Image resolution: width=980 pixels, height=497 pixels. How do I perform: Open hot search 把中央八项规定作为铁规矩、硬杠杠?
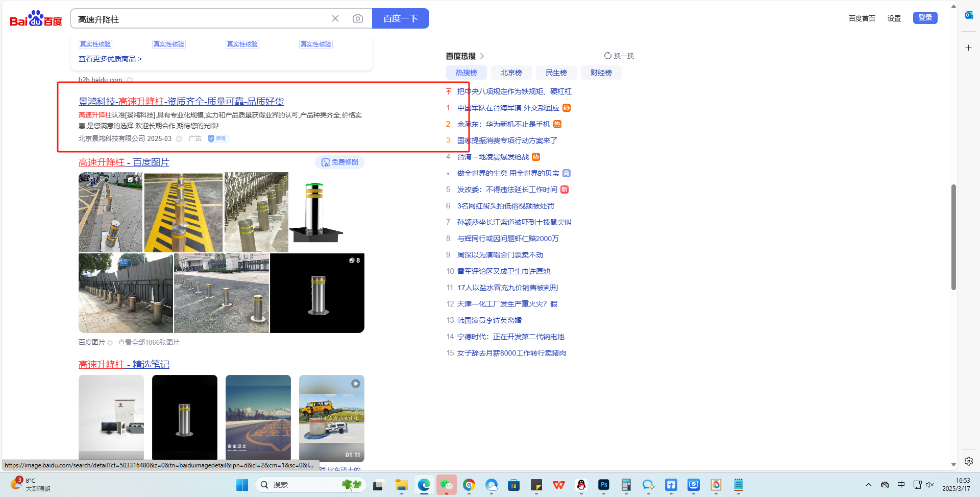[514, 91]
